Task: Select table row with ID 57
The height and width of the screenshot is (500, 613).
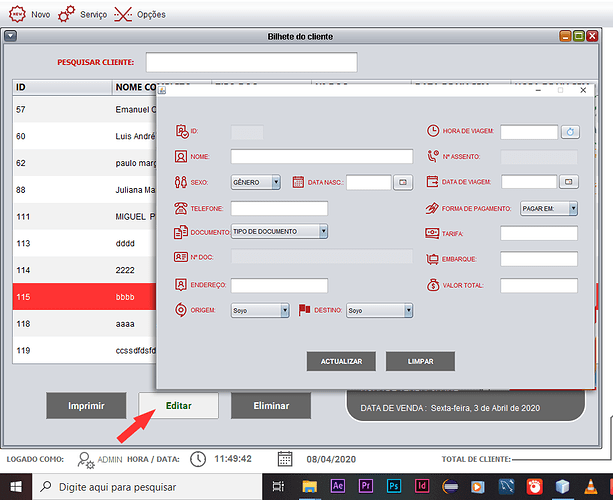Action: [84, 109]
